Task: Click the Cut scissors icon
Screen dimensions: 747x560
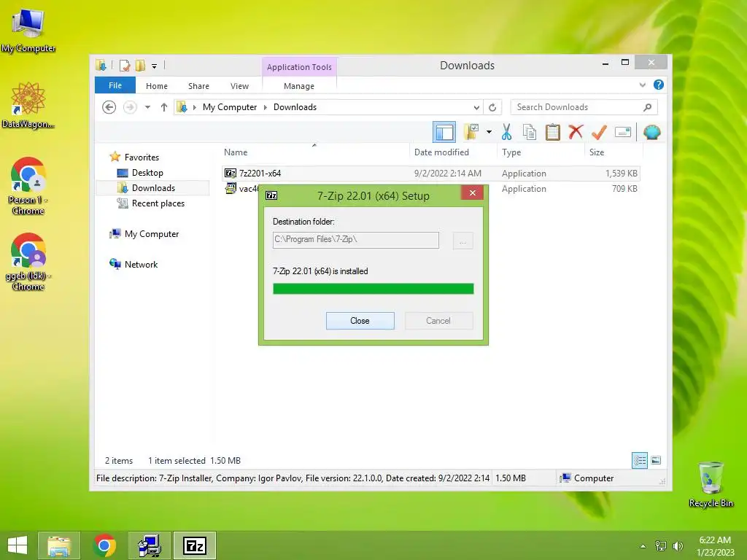Action: click(x=506, y=132)
